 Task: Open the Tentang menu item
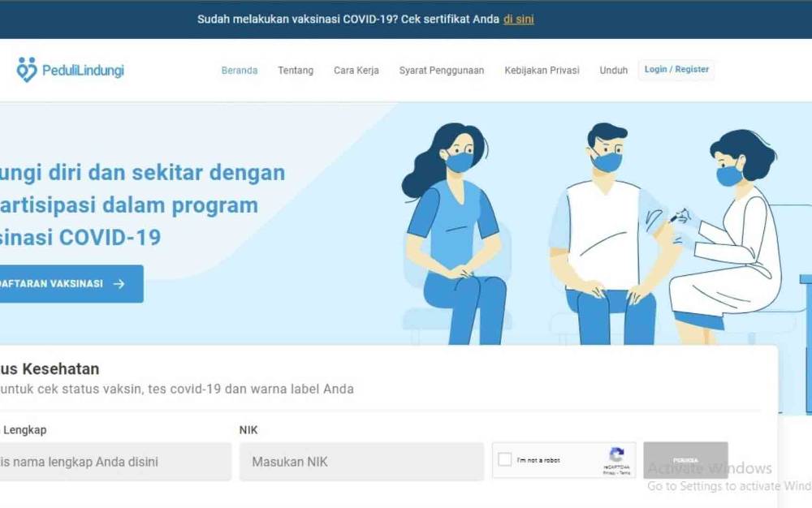coord(296,71)
